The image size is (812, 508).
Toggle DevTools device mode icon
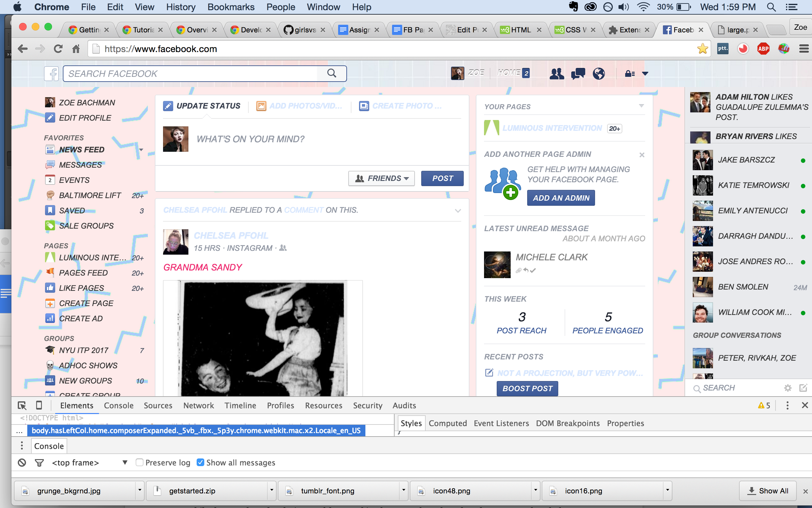[39, 405]
